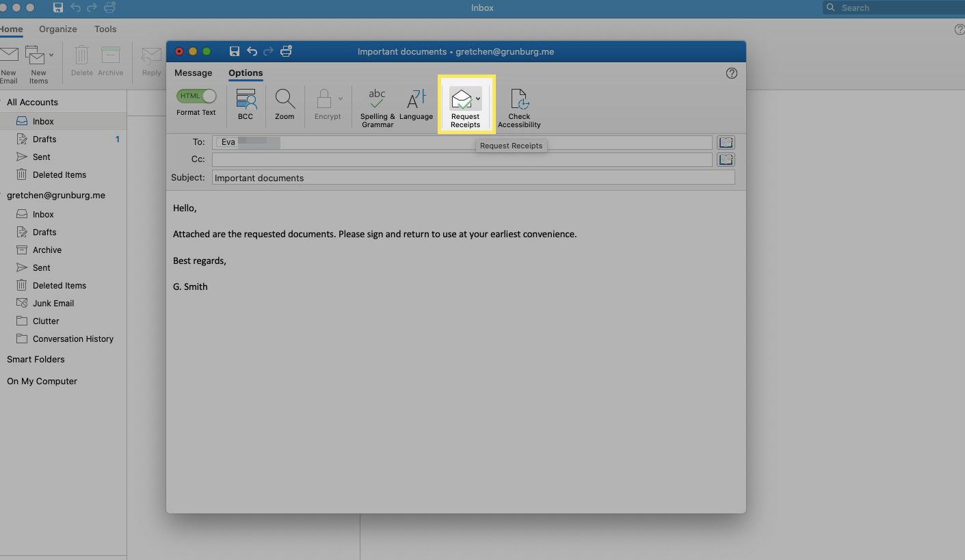Click redo arrow in compose window title bar

269,51
